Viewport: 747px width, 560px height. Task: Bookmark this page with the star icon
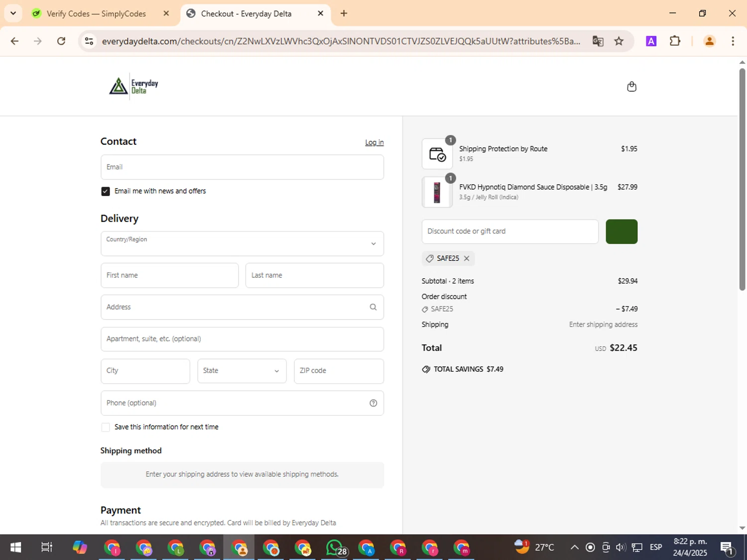[619, 41]
